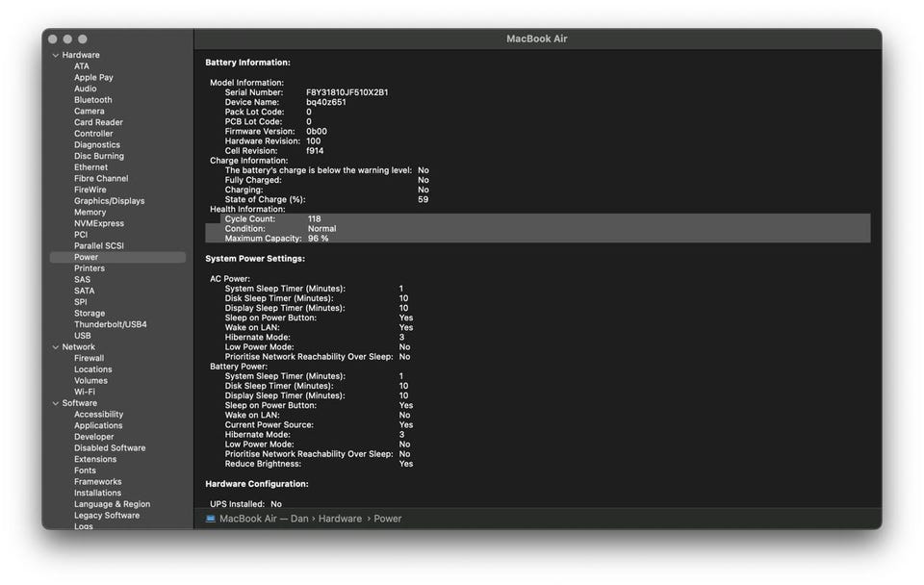Open the Bluetooth hardware entry
Viewport: 924px width, 585px height.
pos(93,99)
